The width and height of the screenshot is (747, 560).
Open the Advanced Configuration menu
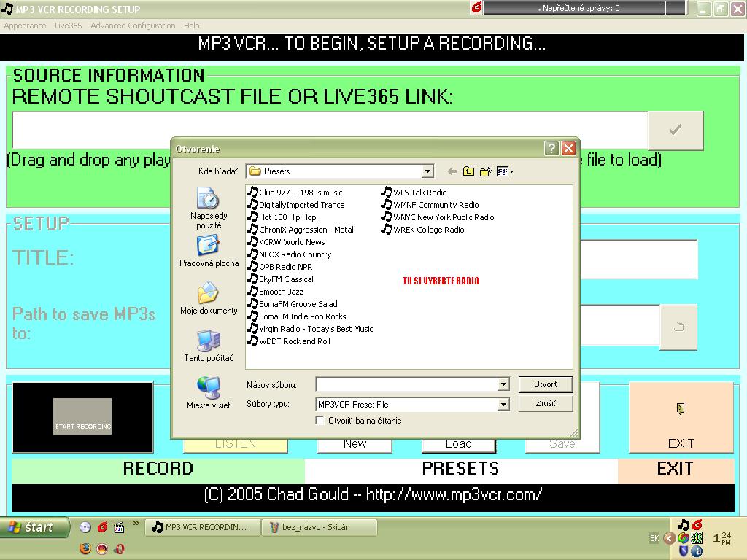click(x=133, y=26)
